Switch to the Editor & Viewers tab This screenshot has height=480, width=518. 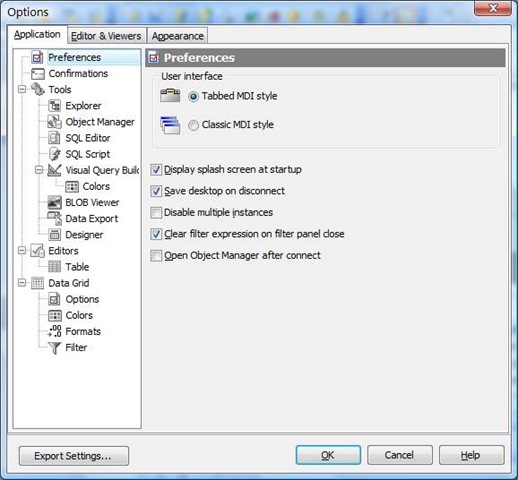pos(106,36)
